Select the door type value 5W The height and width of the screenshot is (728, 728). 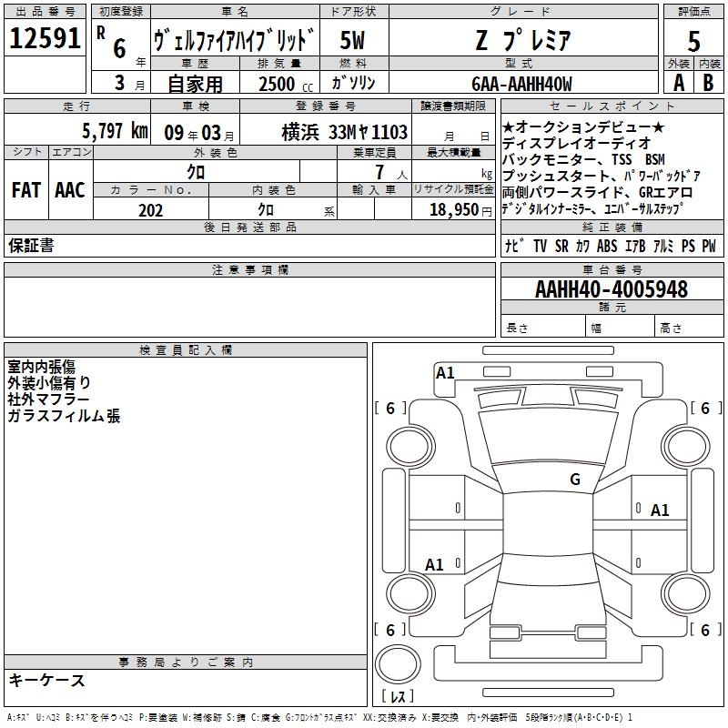352,40
